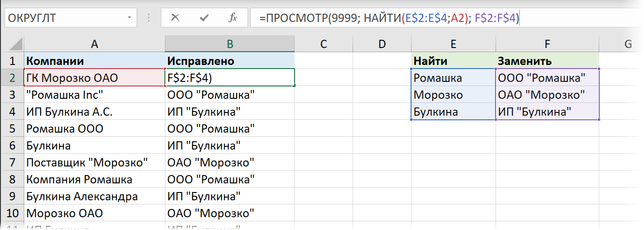The width and height of the screenshot is (644, 230).
Task: Click cell Компания Ромашка
Action: point(95,179)
